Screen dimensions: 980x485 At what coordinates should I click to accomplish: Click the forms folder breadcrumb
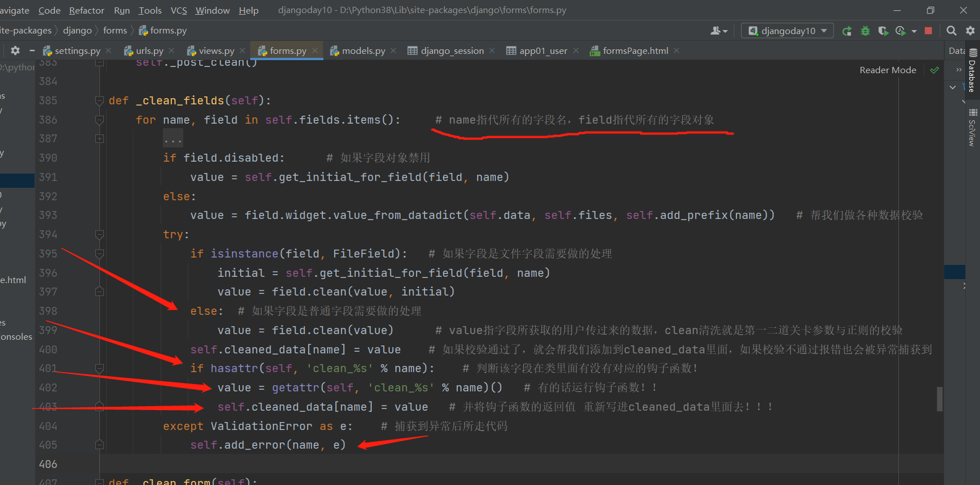(x=115, y=31)
